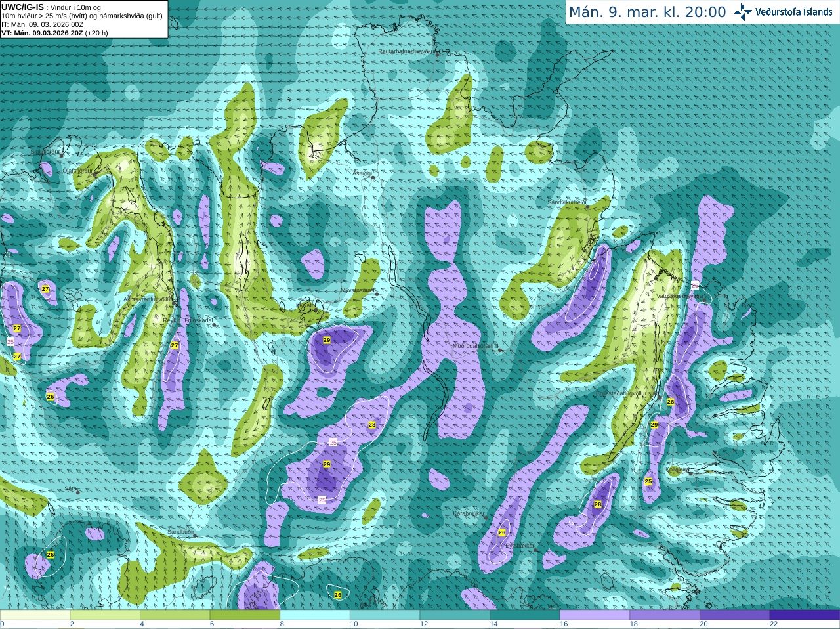
Task: Click the Sandvíkurheiði station label
Action: pyautogui.click(x=567, y=202)
